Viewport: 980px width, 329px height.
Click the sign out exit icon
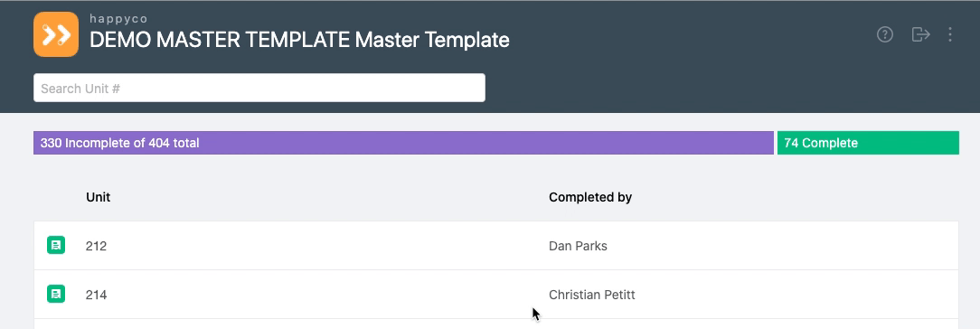pos(920,34)
